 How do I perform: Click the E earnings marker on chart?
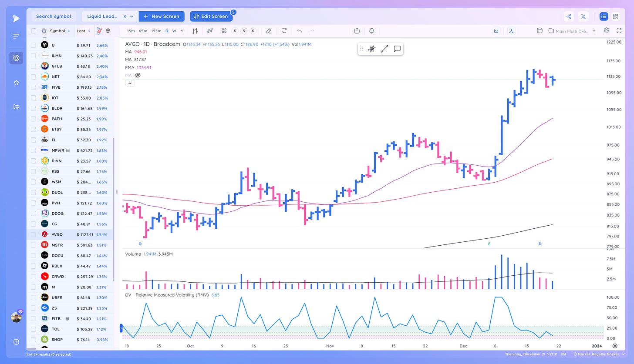coord(489,244)
